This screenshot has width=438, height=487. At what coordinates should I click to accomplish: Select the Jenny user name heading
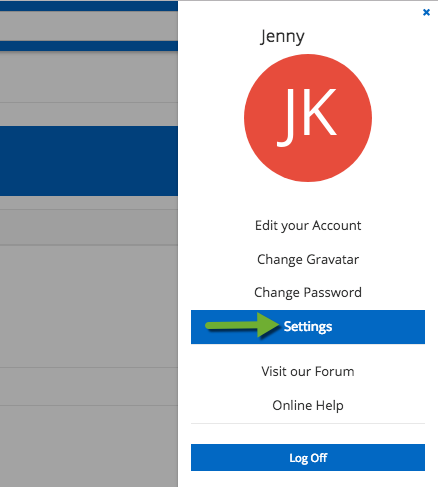[x=282, y=36]
